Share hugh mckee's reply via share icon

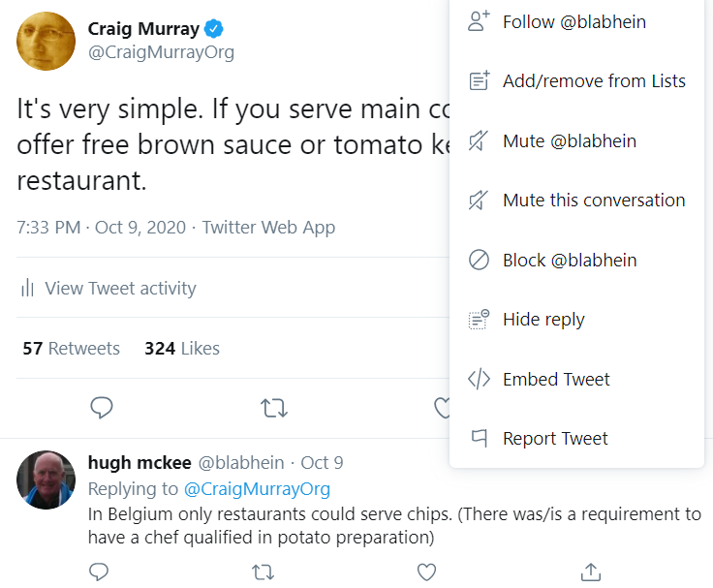pos(591,573)
